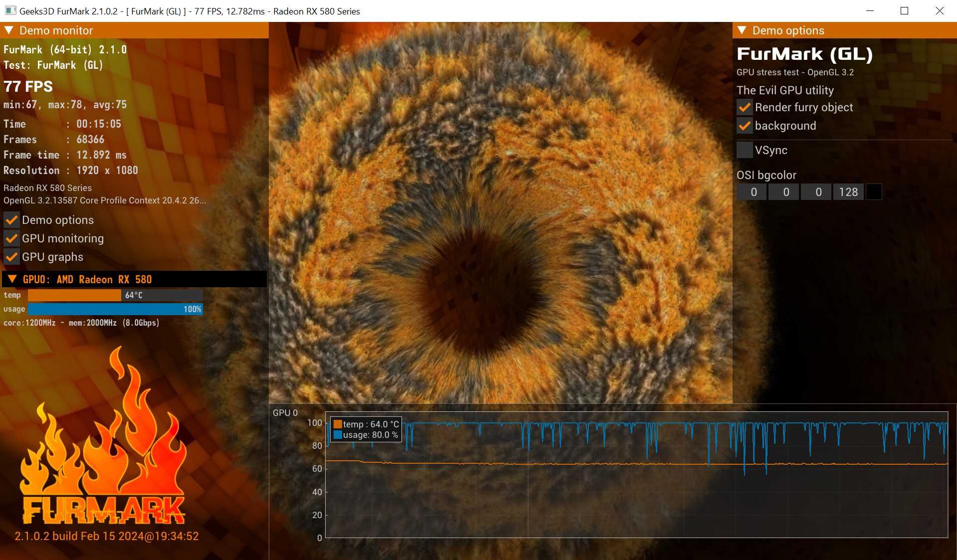Click the min:67, max:78, avg:75 line
The image size is (957, 560).
(65, 105)
